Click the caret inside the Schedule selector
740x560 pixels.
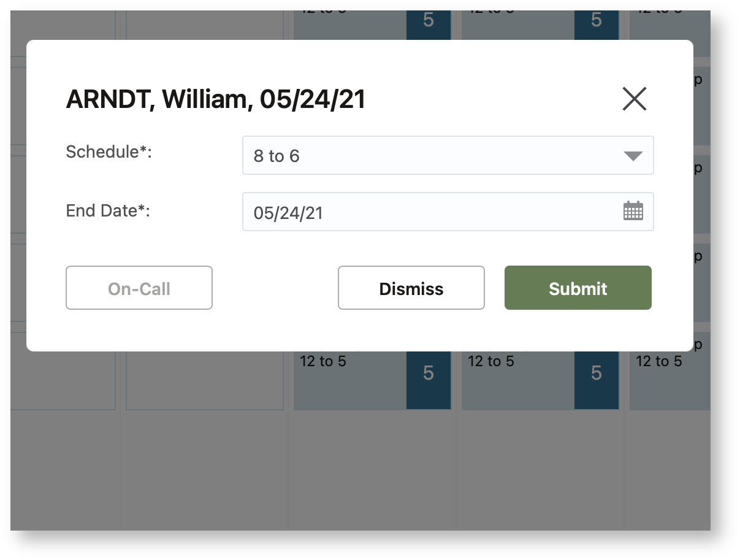click(x=633, y=156)
